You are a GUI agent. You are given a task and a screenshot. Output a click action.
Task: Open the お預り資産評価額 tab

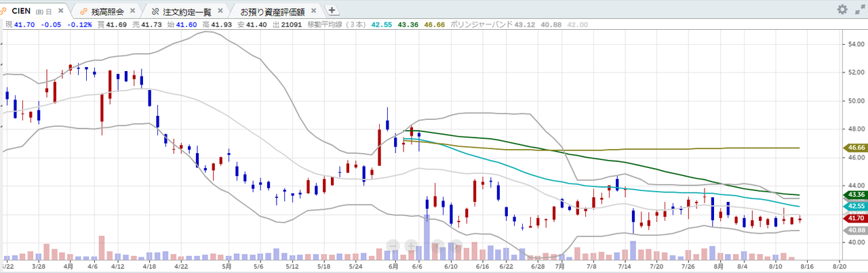(273, 12)
